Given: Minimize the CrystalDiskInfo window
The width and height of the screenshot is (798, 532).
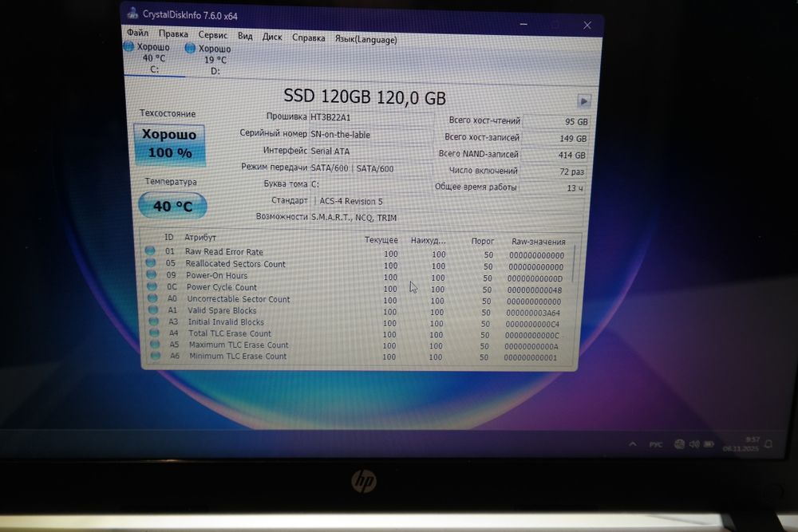Looking at the screenshot, I should pos(523,24).
